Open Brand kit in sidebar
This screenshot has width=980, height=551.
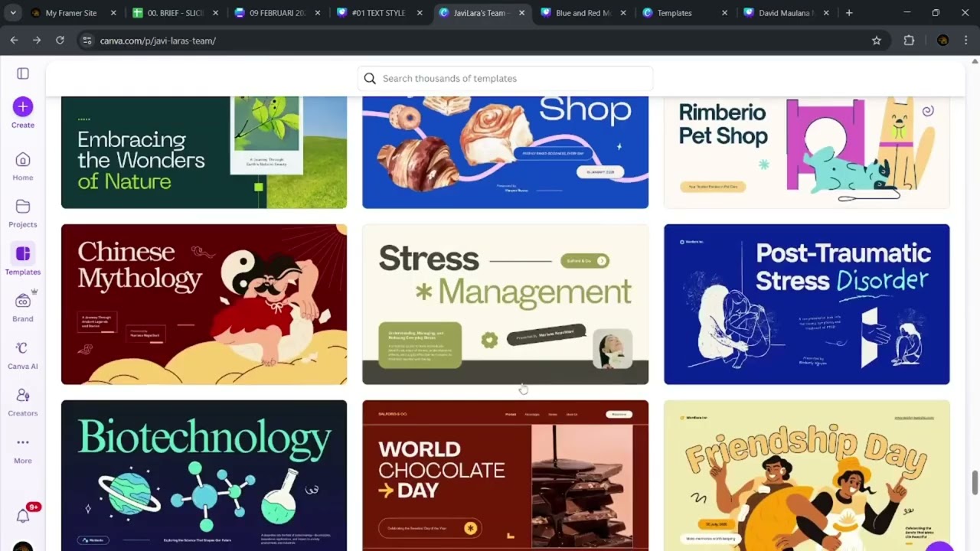point(23,307)
